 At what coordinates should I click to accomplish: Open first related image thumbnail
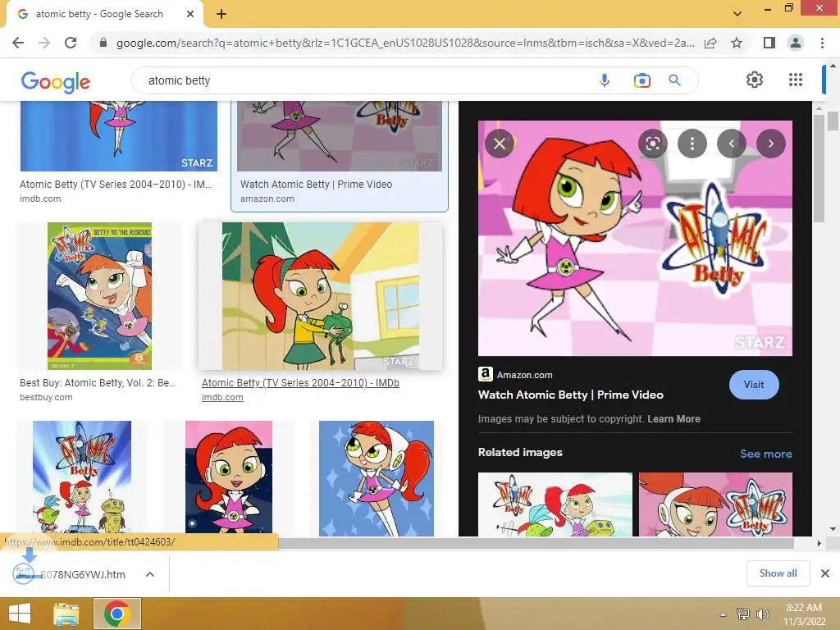pyautogui.click(x=555, y=504)
